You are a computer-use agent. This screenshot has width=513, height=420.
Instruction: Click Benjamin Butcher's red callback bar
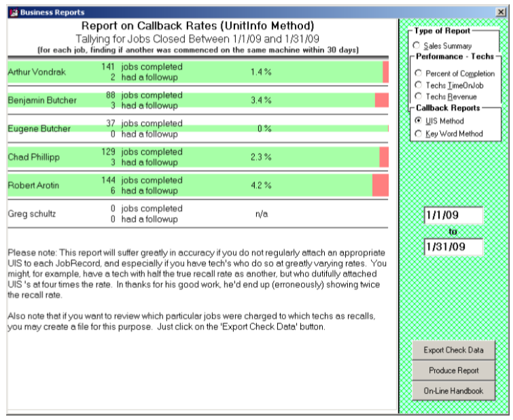pos(381,101)
